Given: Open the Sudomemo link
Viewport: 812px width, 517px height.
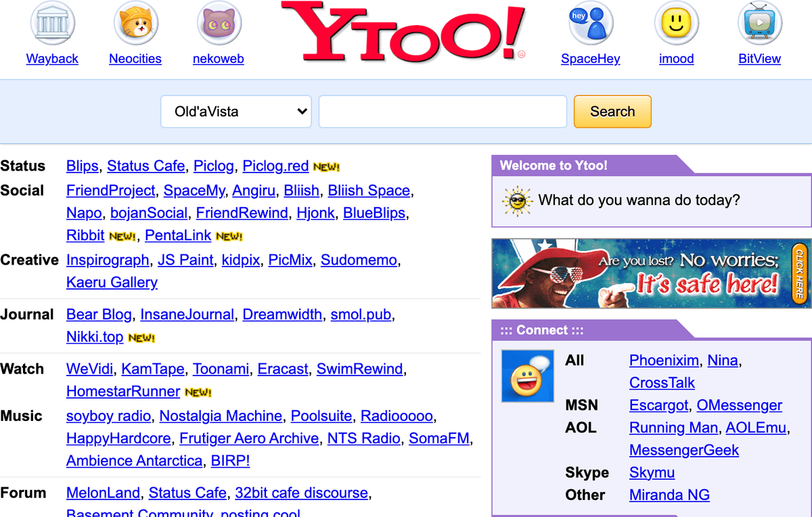Looking at the screenshot, I should coord(359,261).
